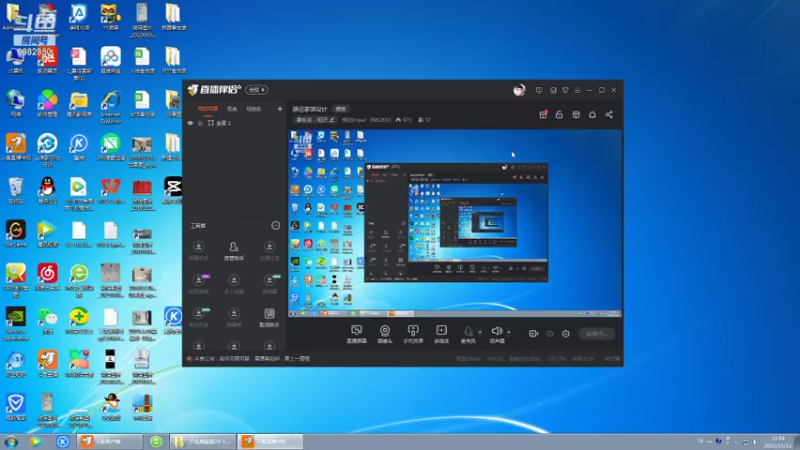The height and width of the screenshot is (450, 800).
Task: Open the 360 browser taskbar icon
Action: [x=156, y=442]
